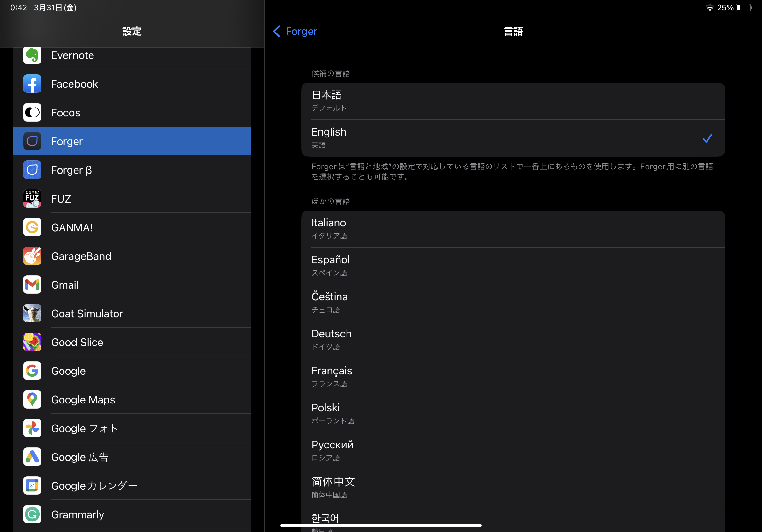Tap the blue checkmark beside English
This screenshot has height=532, width=762.
click(x=707, y=138)
